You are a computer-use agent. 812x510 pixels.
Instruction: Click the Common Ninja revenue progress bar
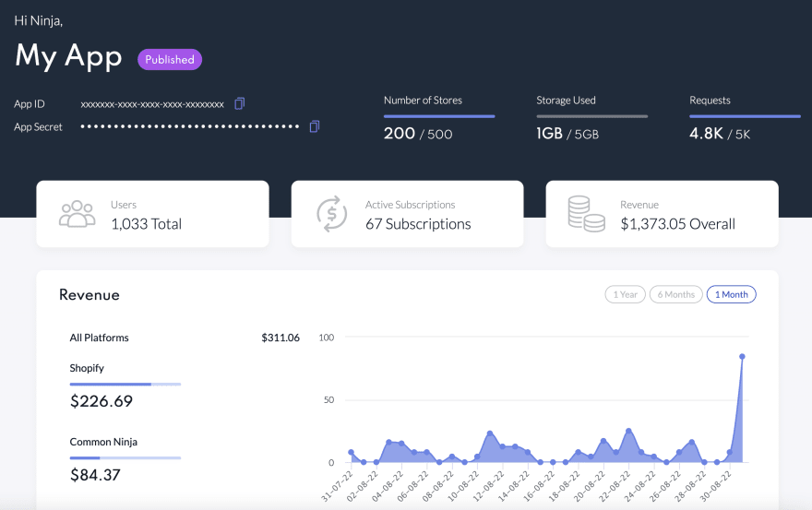(x=125, y=457)
